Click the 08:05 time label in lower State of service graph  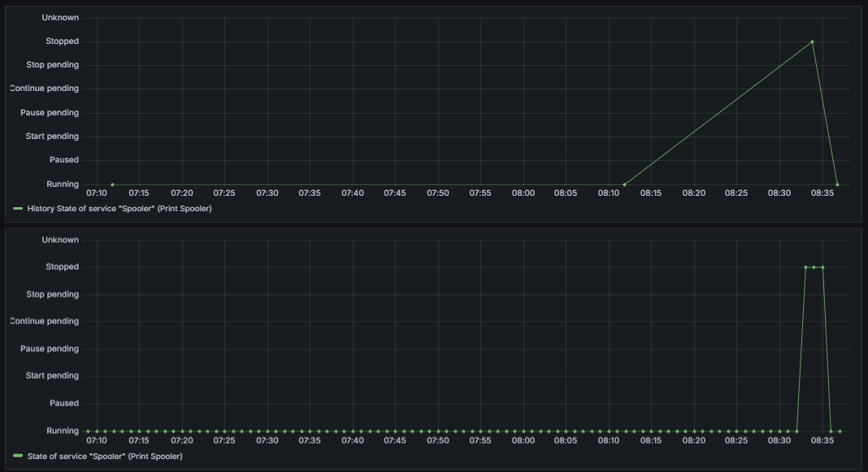click(566, 441)
